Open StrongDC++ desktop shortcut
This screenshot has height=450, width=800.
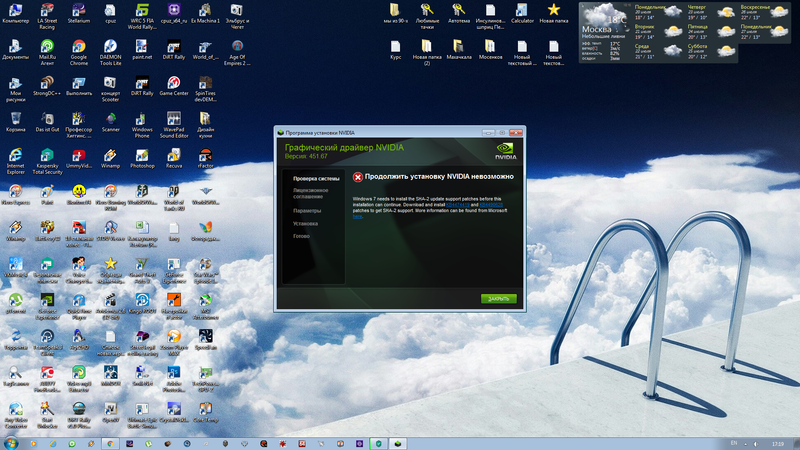(x=47, y=86)
